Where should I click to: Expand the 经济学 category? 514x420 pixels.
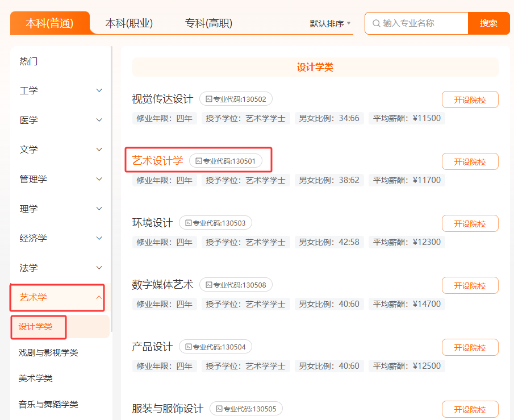pos(99,238)
